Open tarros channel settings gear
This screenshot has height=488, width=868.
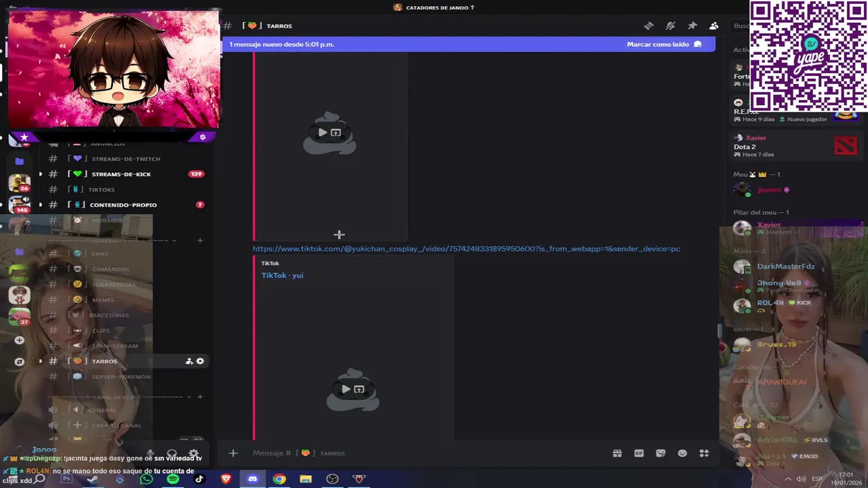[200, 361]
